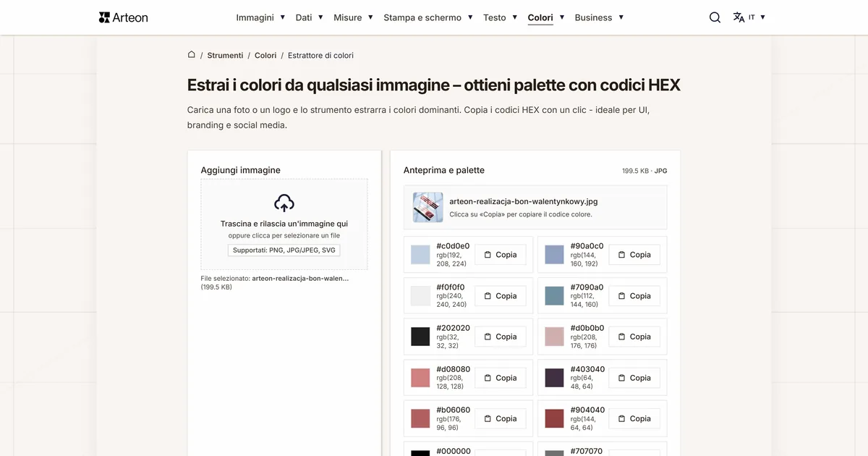Screen dimensions: 868x456
Task: Click the #403040 color swatch
Action: tap(554, 378)
